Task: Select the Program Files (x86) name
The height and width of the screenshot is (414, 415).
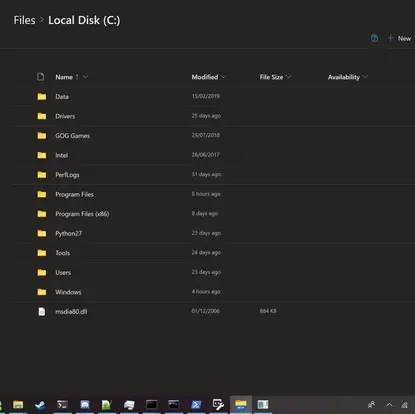Action: click(82, 214)
